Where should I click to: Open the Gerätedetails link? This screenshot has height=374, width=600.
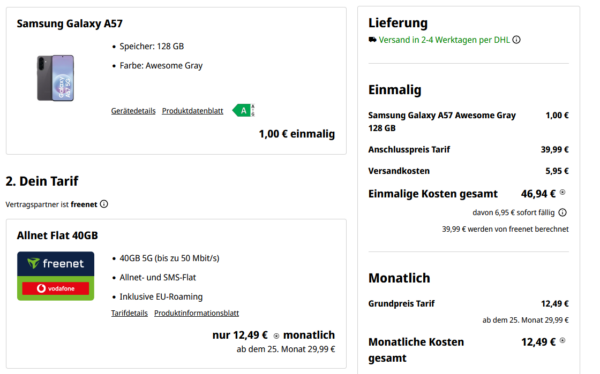[133, 111]
